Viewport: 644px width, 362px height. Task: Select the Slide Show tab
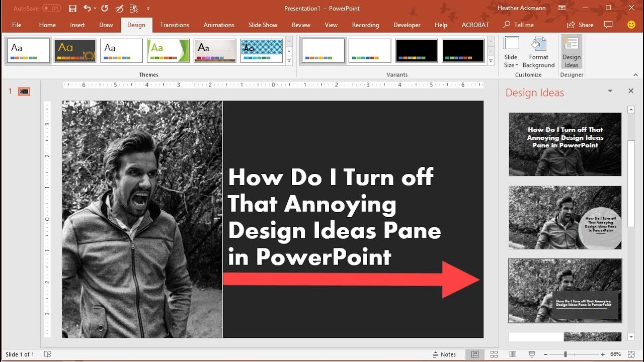(263, 25)
